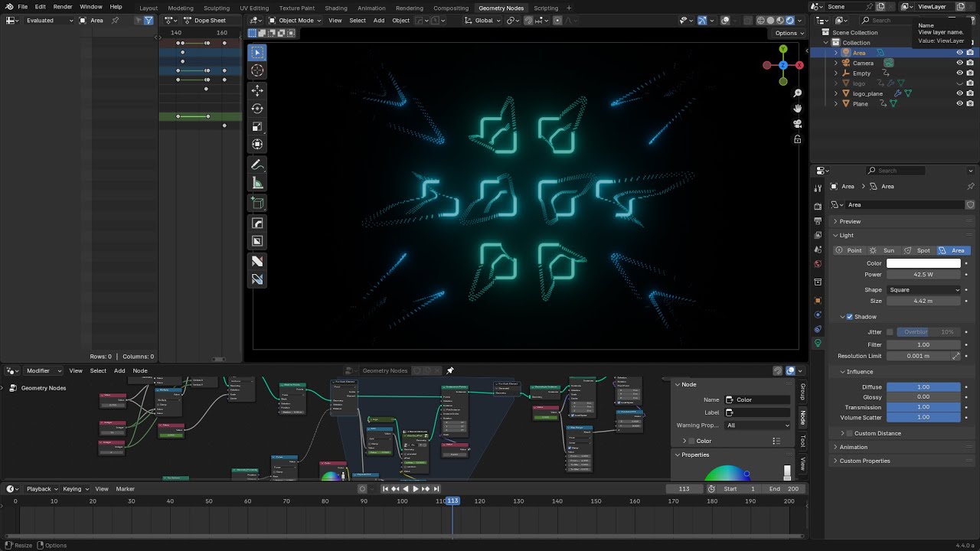This screenshot has width=980, height=551.
Task: Switch viewport to solid shading
Action: (x=771, y=21)
